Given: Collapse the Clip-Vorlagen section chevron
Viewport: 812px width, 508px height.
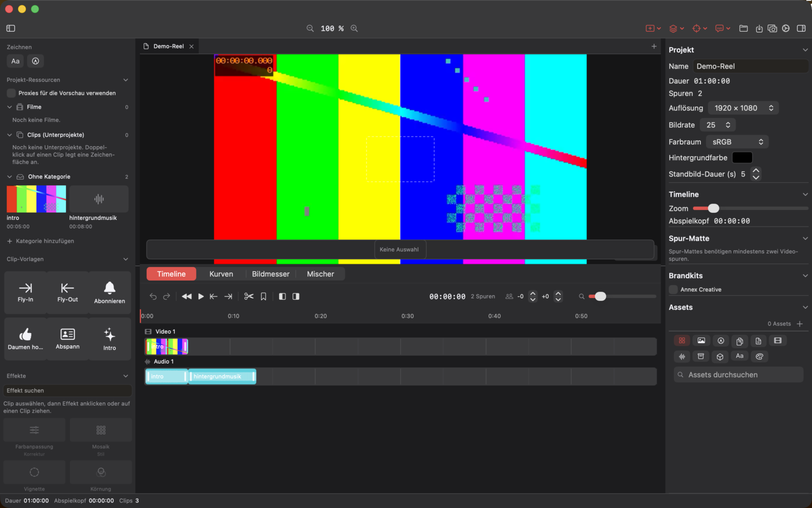Looking at the screenshot, I should pyautogui.click(x=125, y=259).
